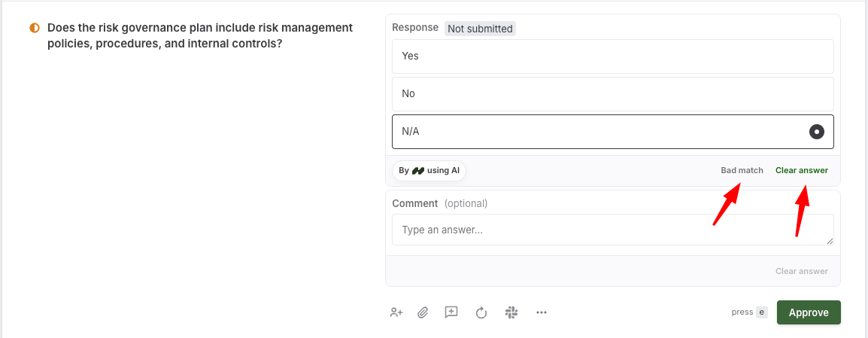Open the three-dot more options menu
Viewport: 868px width, 338px height.
point(542,312)
